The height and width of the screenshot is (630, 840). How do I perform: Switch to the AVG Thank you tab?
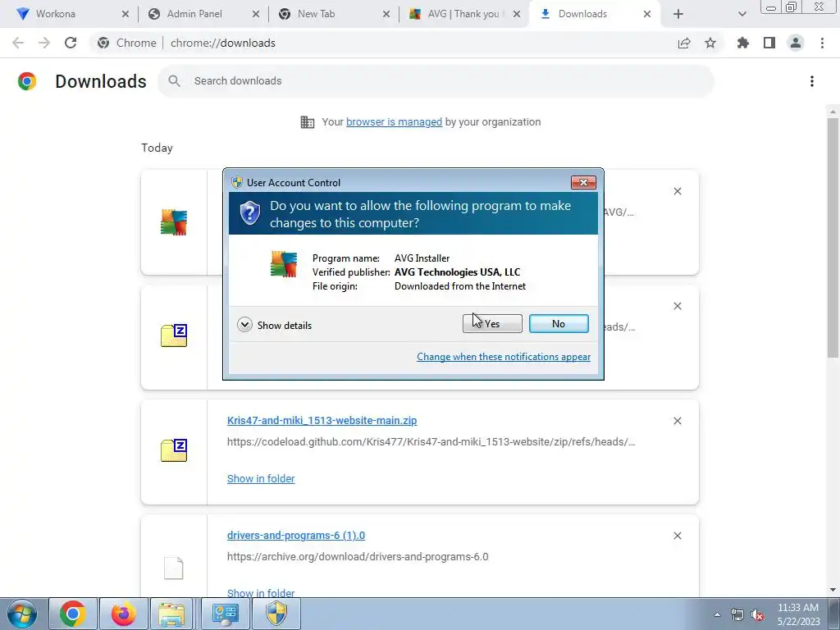(x=463, y=14)
